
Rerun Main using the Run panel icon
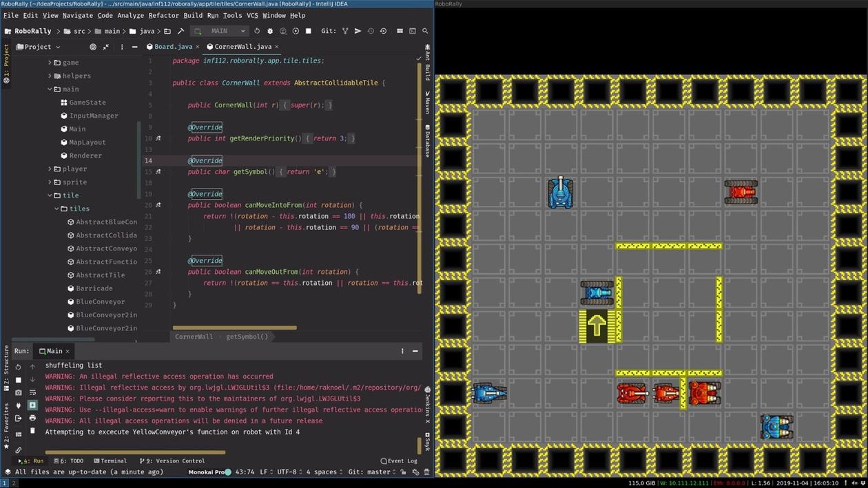(x=19, y=366)
